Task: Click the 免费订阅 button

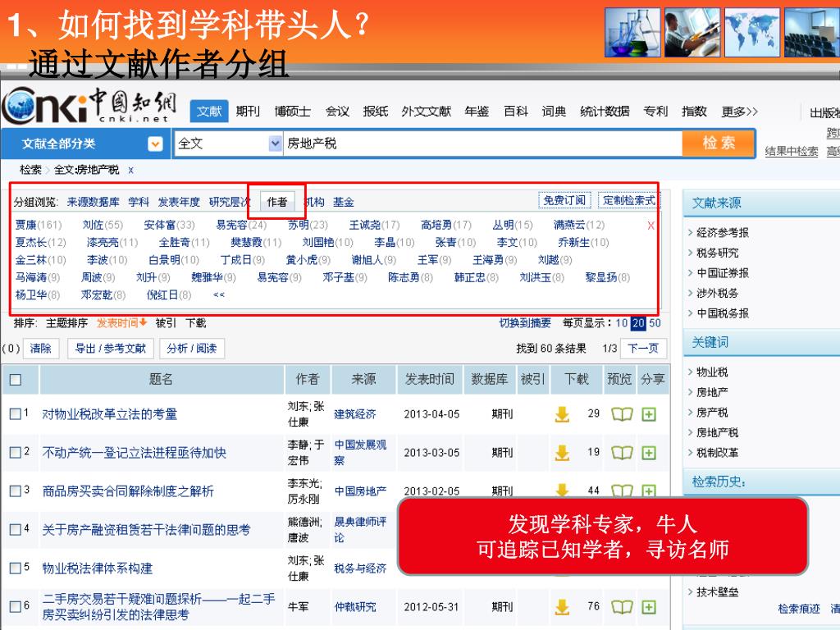Action: [x=564, y=200]
